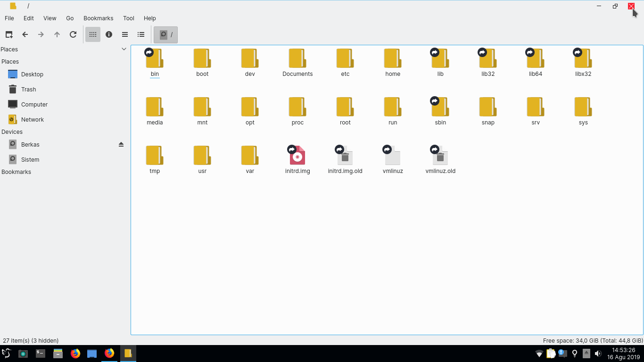The image size is (644, 362).
Task: Select the lib32 folder link
Action: pos(488,63)
